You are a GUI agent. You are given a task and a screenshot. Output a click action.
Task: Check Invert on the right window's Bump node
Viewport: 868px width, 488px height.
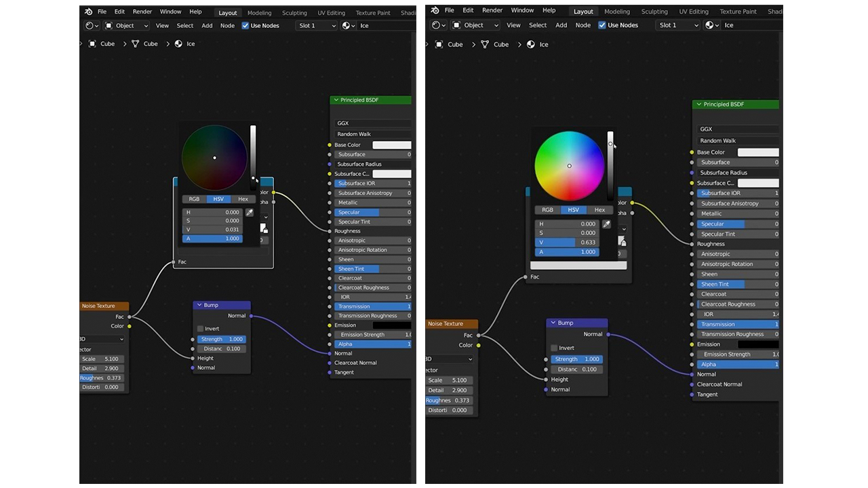(554, 348)
